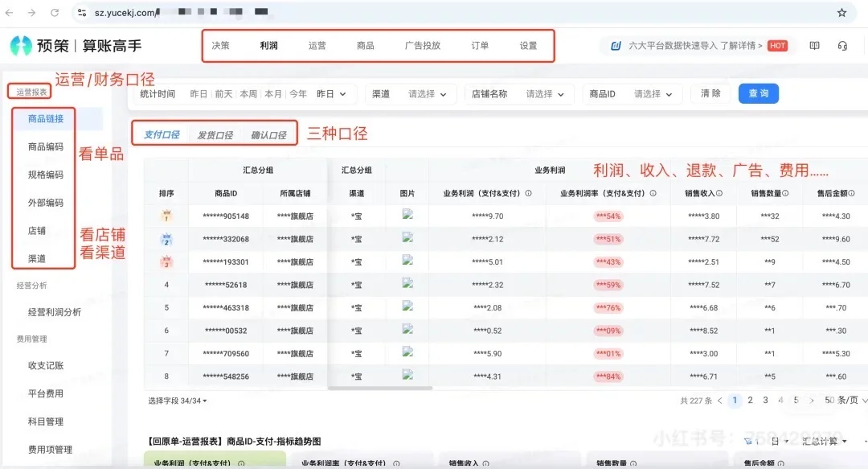Go to next page arrow in pagination
The image size is (868, 469).
click(x=812, y=401)
